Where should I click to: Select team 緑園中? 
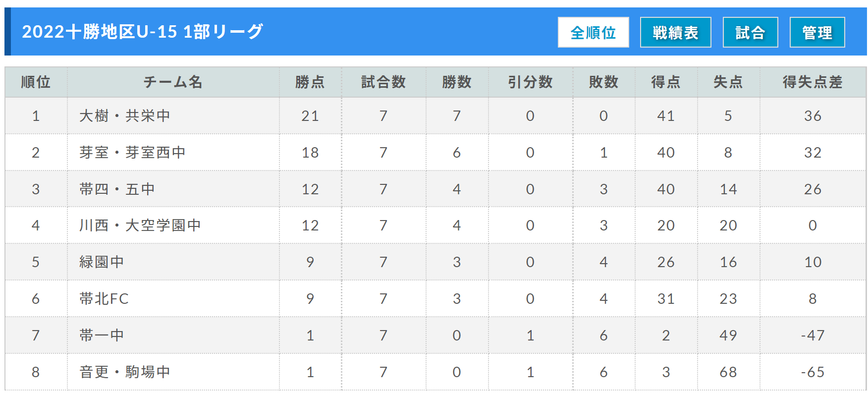click(x=102, y=262)
